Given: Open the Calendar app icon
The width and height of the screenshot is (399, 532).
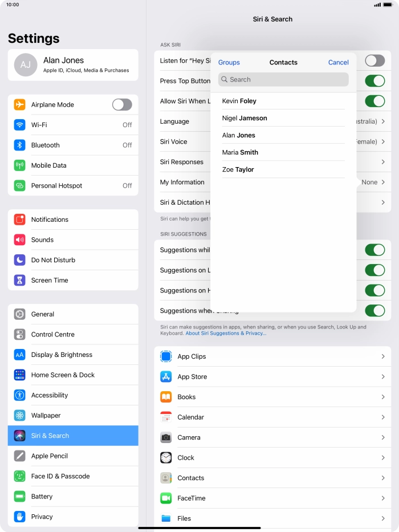Looking at the screenshot, I should point(166,417).
